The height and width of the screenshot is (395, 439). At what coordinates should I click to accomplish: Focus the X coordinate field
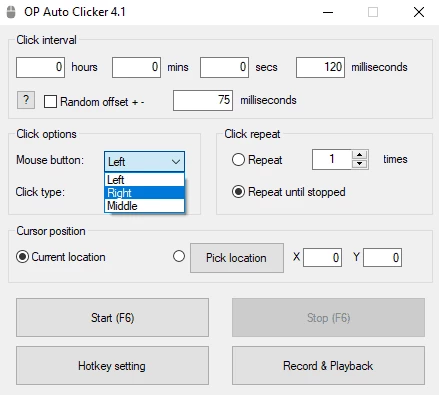(x=322, y=257)
